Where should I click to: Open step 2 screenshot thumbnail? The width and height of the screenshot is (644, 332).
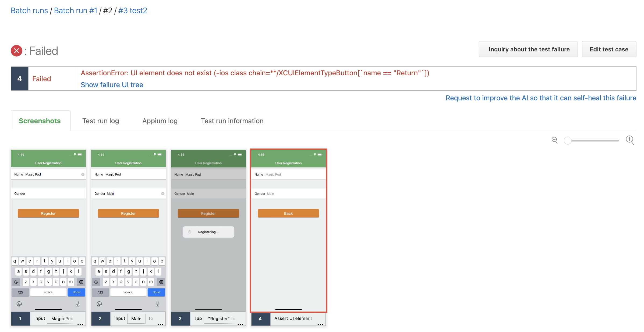pyautogui.click(x=128, y=231)
